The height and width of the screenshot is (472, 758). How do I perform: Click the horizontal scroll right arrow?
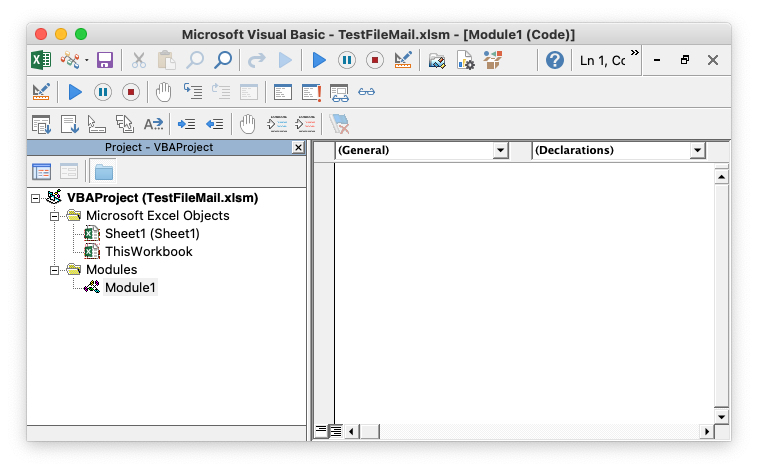[x=707, y=431]
